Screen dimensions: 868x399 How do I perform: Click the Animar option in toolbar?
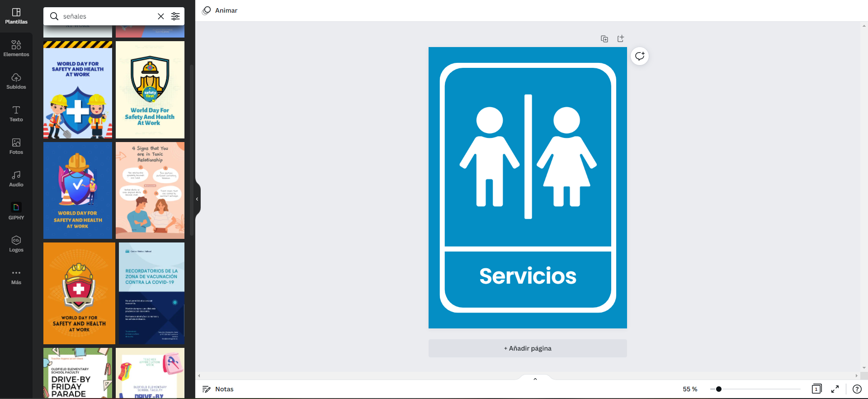click(220, 10)
